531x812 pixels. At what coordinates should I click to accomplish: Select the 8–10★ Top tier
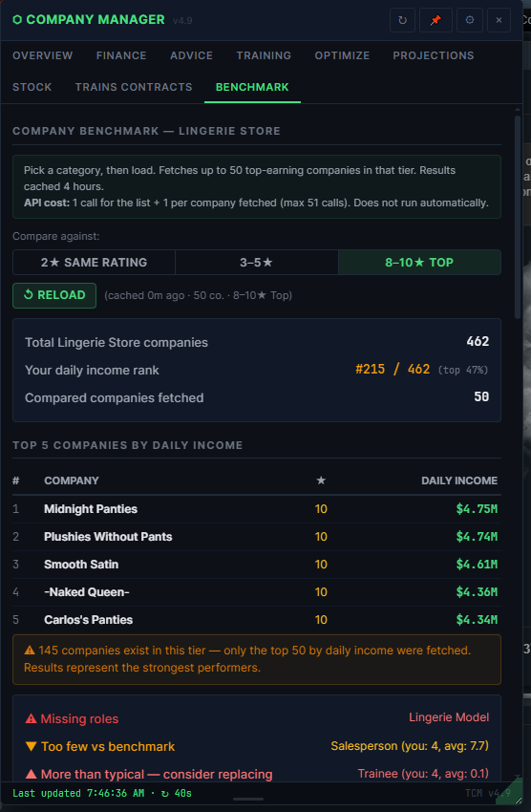[x=419, y=263]
